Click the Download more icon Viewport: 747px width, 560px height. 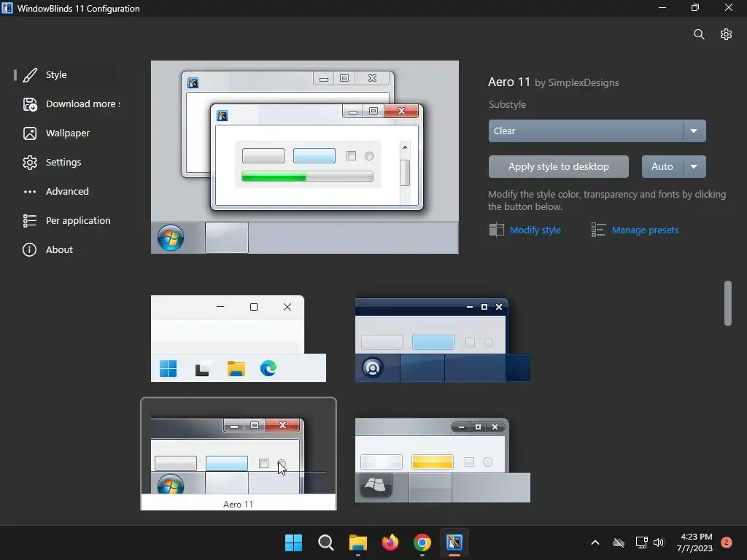tap(29, 104)
